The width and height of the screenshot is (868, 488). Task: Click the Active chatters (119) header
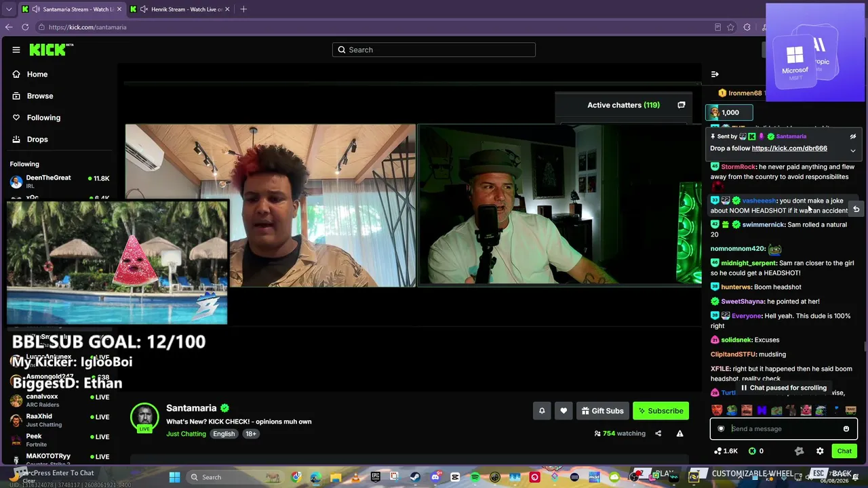[x=623, y=105]
